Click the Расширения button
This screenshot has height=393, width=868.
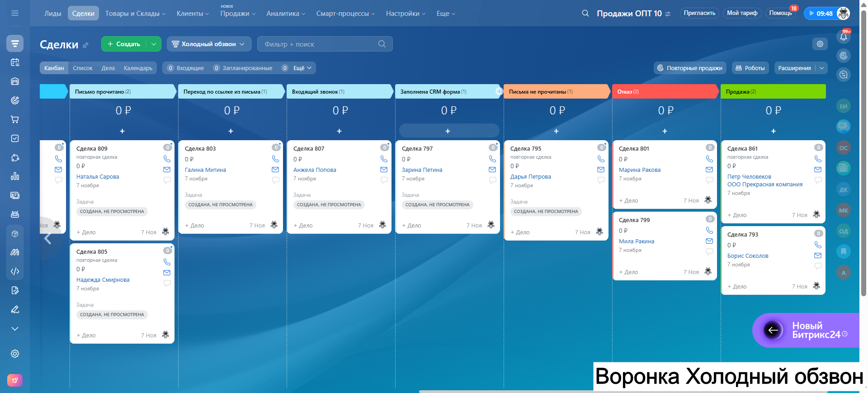pyautogui.click(x=794, y=68)
